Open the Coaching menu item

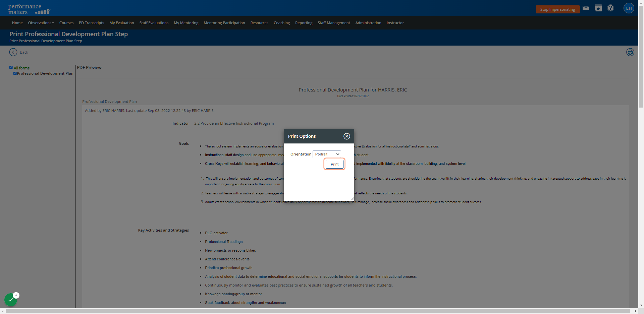[282, 23]
